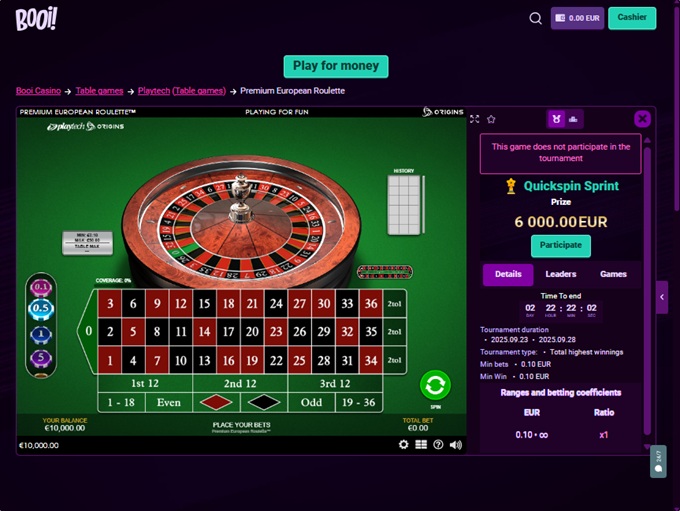Switch to the Games tab
This screenshot has width=680, height=511.
(613, 274)
